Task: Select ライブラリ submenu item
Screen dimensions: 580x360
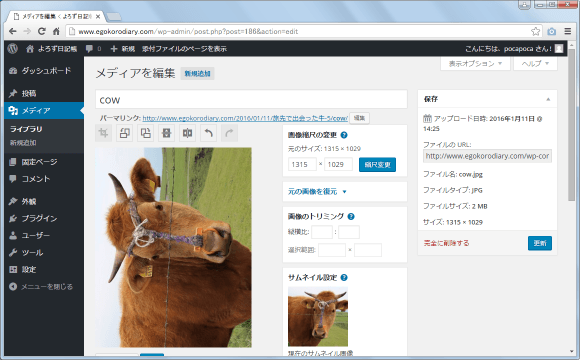Action: click(x=26, y=129)
